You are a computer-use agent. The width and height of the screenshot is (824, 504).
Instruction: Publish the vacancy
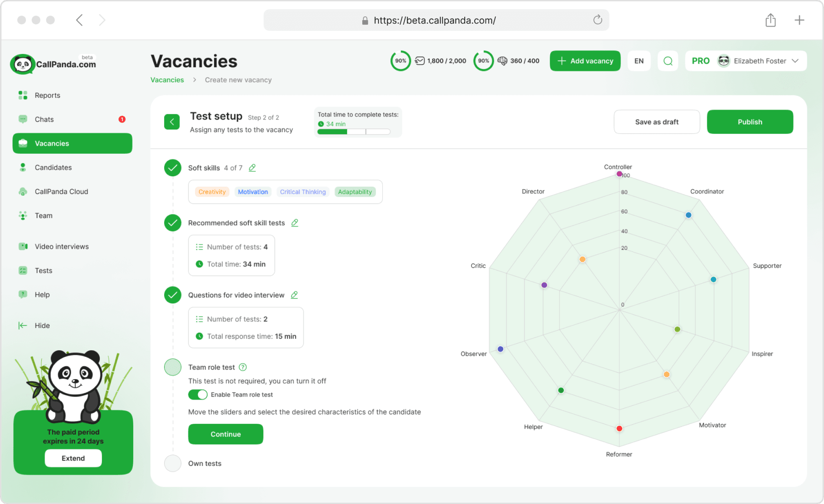click(750, 122)
